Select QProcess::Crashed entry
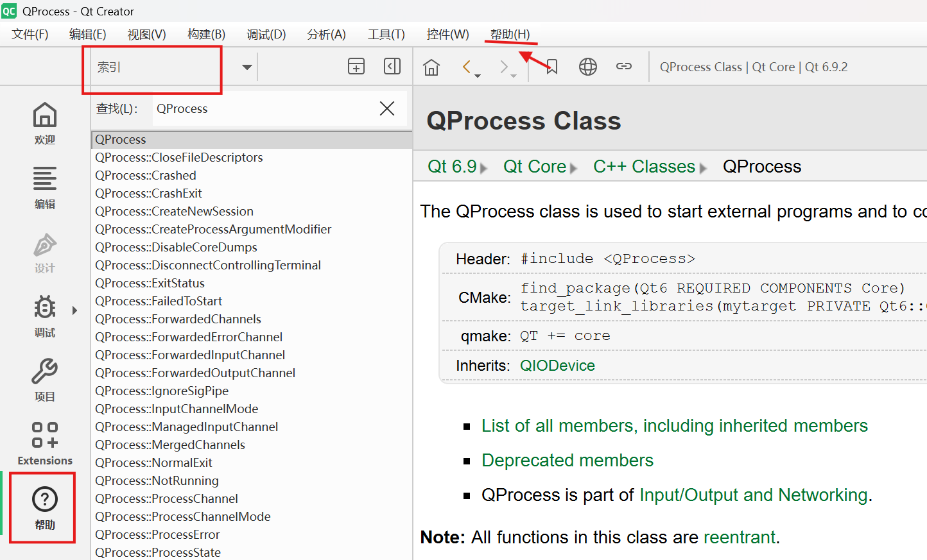This screenshot has height=560, width=927. pyautogui.click(x=252, y=176)
